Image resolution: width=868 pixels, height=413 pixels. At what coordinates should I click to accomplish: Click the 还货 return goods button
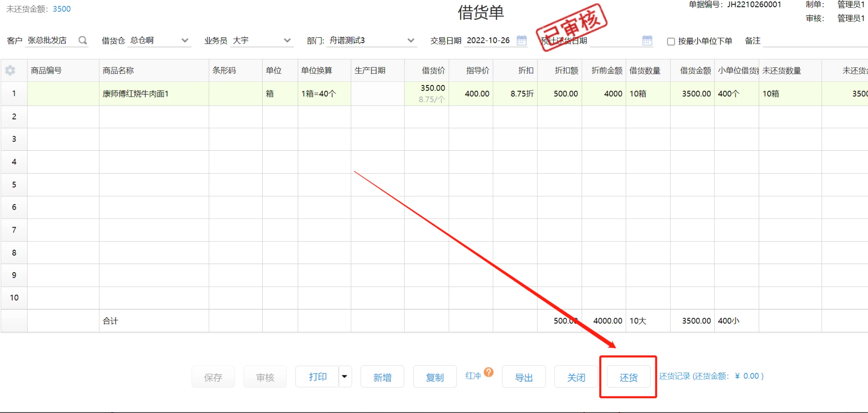tap(628, 377)
